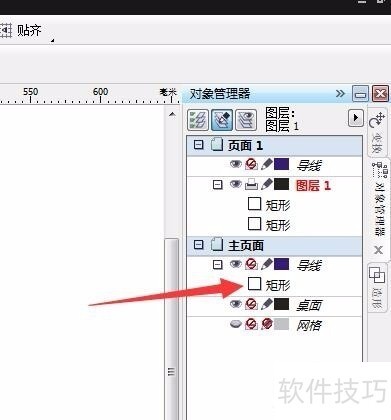
Task: Hide the 桌面 layer via eye icon
Action: point(236,304)
